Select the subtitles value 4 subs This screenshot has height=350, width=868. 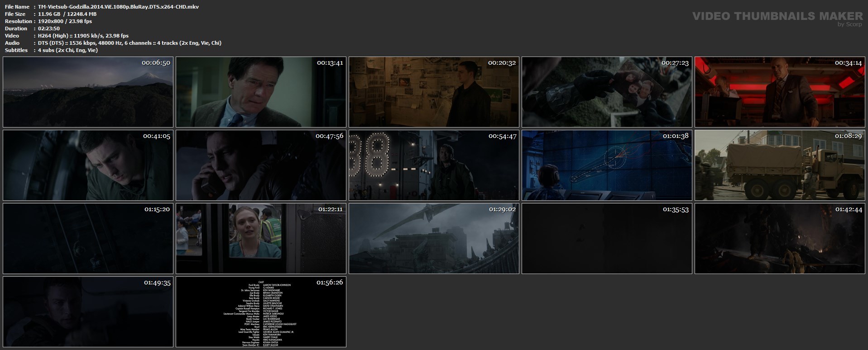point(68,50)
